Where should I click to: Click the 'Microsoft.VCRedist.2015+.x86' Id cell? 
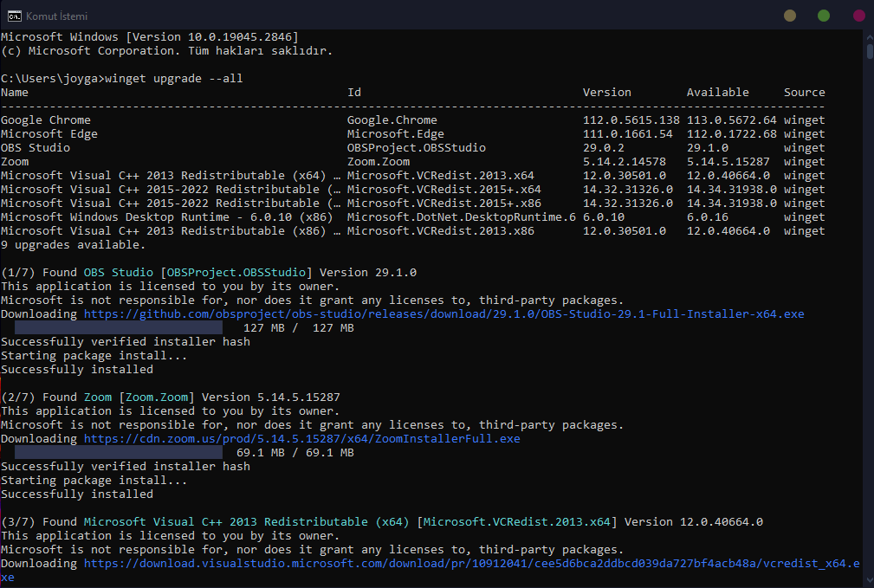tap(444, 204)
